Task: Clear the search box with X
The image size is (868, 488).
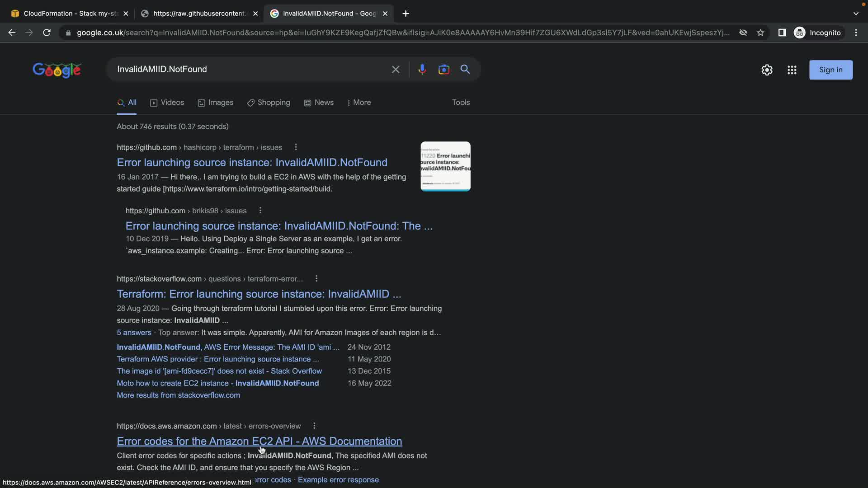Action: [396, 70]
